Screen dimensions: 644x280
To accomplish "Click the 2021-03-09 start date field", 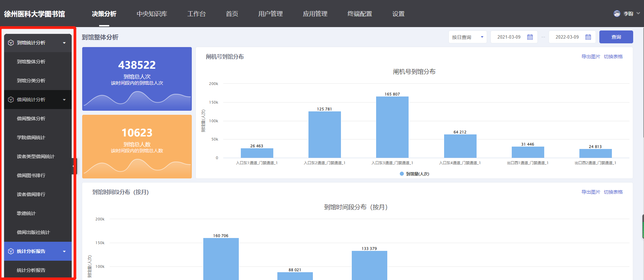I will (509, 37).
